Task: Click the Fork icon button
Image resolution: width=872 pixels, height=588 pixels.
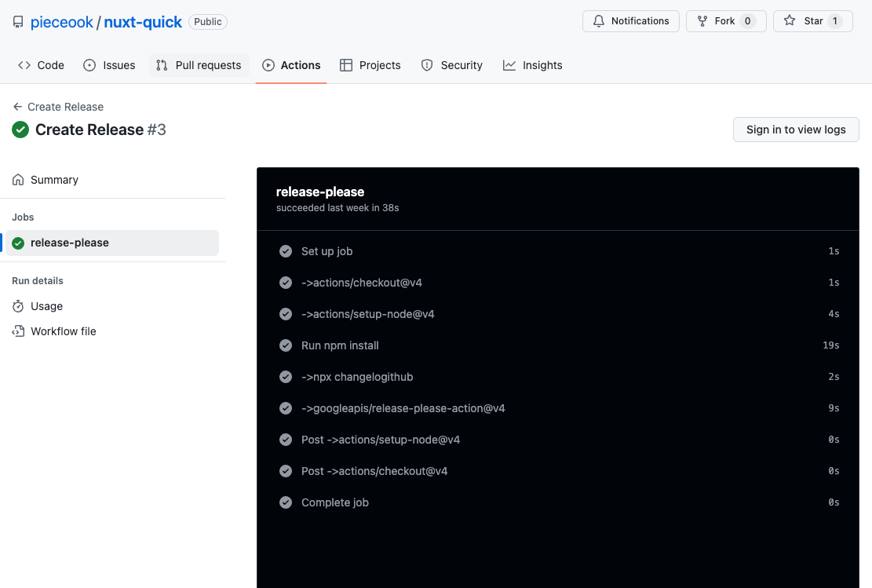Action: click(702, 21)
